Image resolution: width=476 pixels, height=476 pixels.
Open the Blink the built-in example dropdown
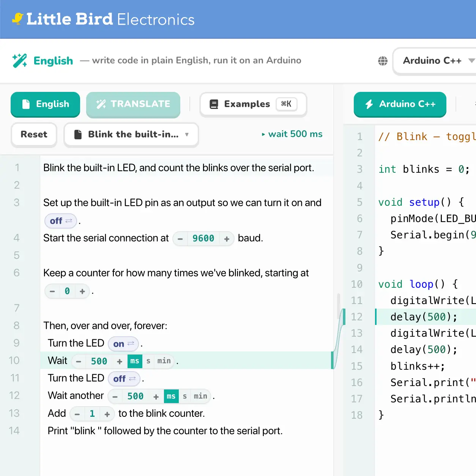[x=131, y=134]
